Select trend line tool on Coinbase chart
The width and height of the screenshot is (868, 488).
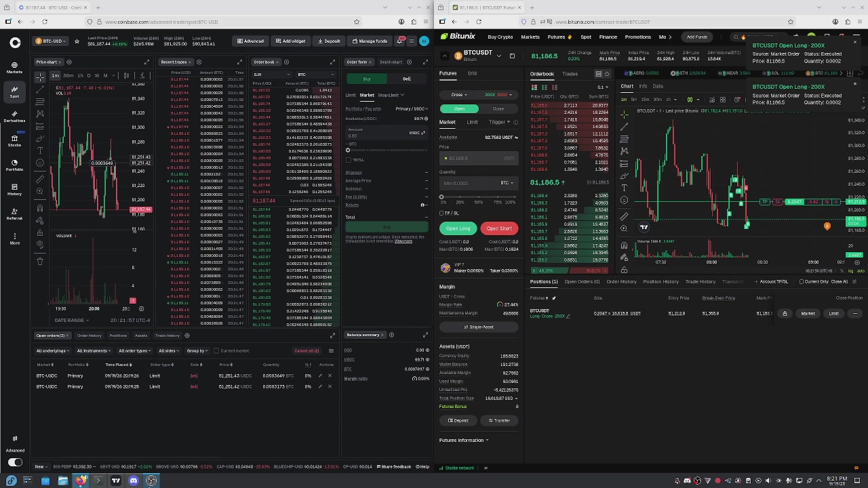coord(40,89)
